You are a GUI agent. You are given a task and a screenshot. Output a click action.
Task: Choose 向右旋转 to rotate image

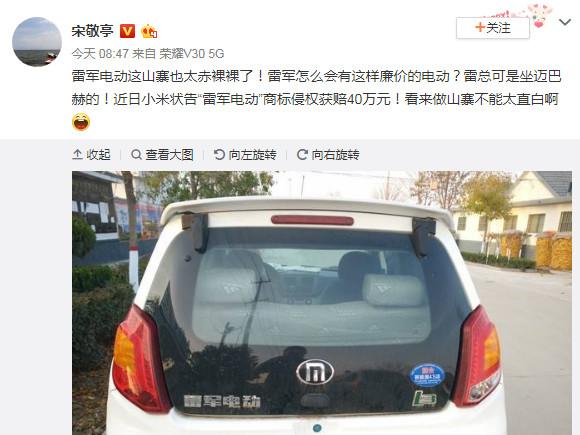(335, 155)
